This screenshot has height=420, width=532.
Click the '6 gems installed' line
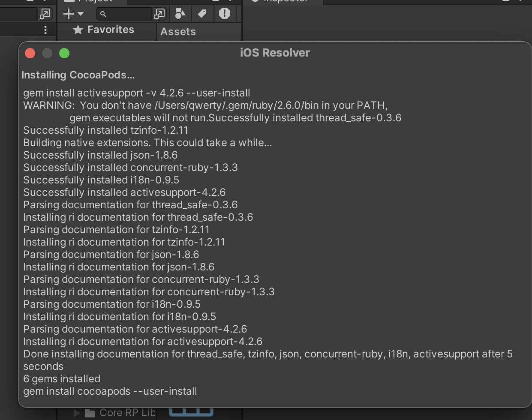point(62,379)
